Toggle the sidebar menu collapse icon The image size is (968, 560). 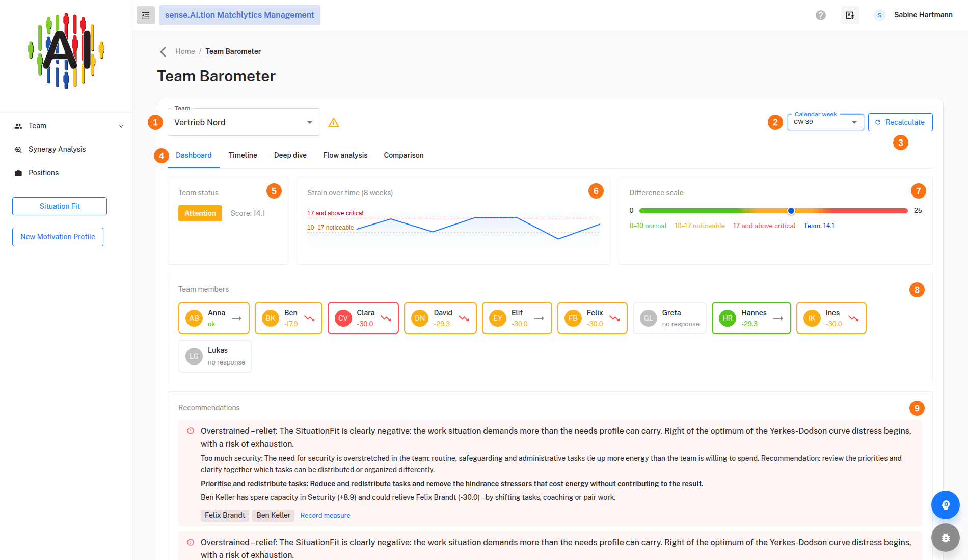click(146, 15)
